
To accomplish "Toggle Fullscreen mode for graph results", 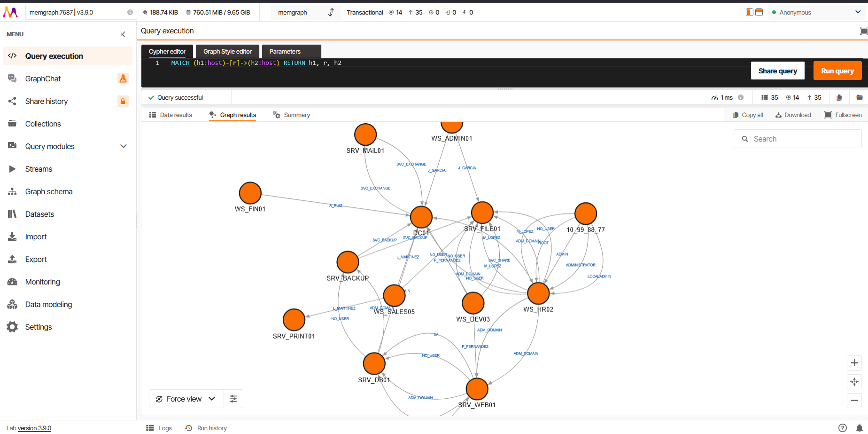I will click(x=843, y=115).
